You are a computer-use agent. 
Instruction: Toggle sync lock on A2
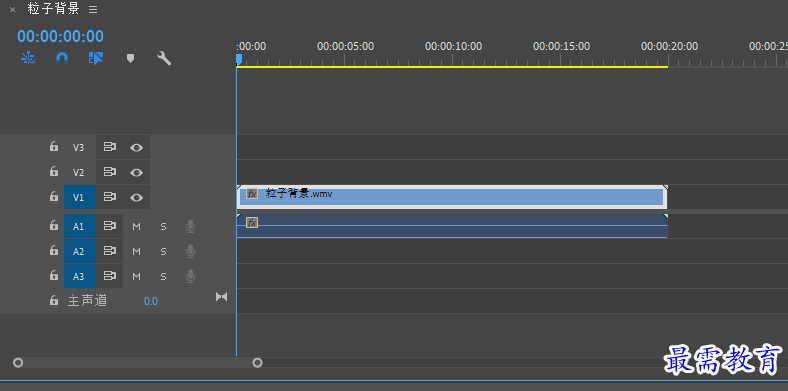point(110,251)
